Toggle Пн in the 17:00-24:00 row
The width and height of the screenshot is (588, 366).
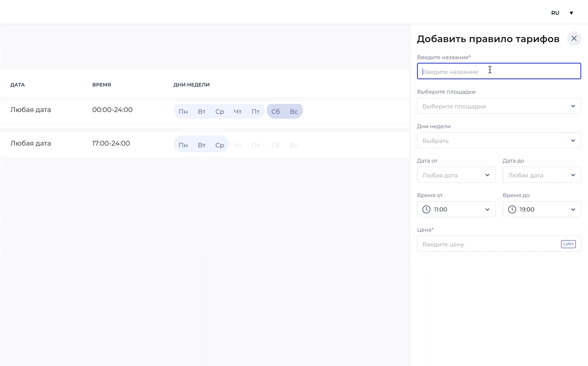pyautogui.click(x=183, y=145)
